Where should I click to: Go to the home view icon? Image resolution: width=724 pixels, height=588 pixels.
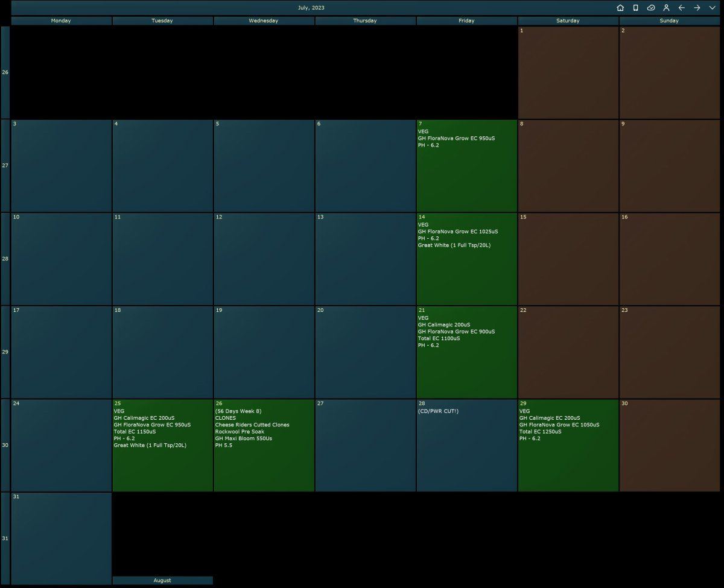[x=620, y=8]
